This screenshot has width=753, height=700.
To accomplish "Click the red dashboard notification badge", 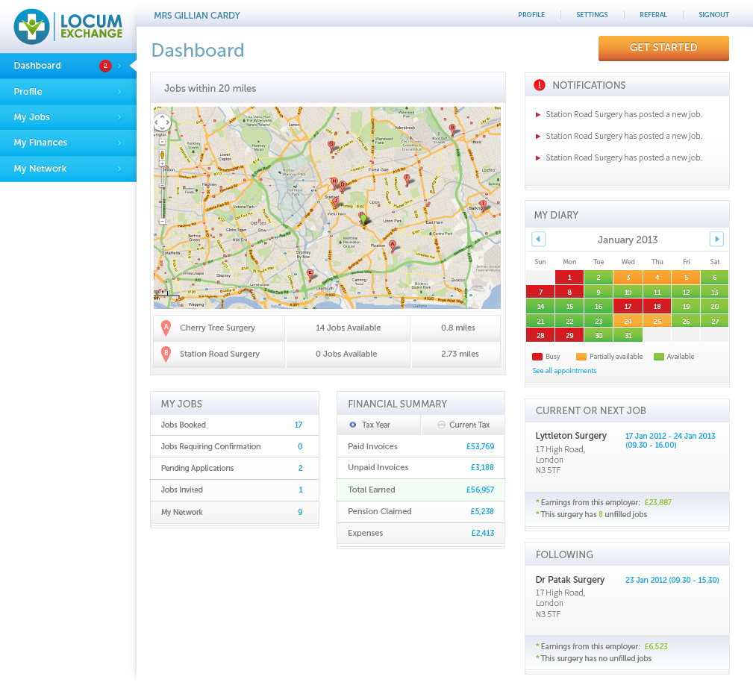I will tap(105, 66).
